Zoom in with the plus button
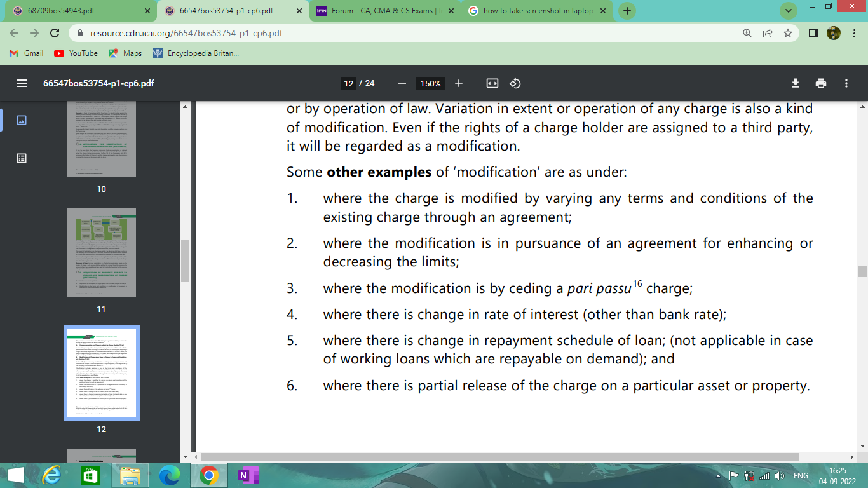The image size is (868, 488). pyautogui.click(x=459, y=83)
